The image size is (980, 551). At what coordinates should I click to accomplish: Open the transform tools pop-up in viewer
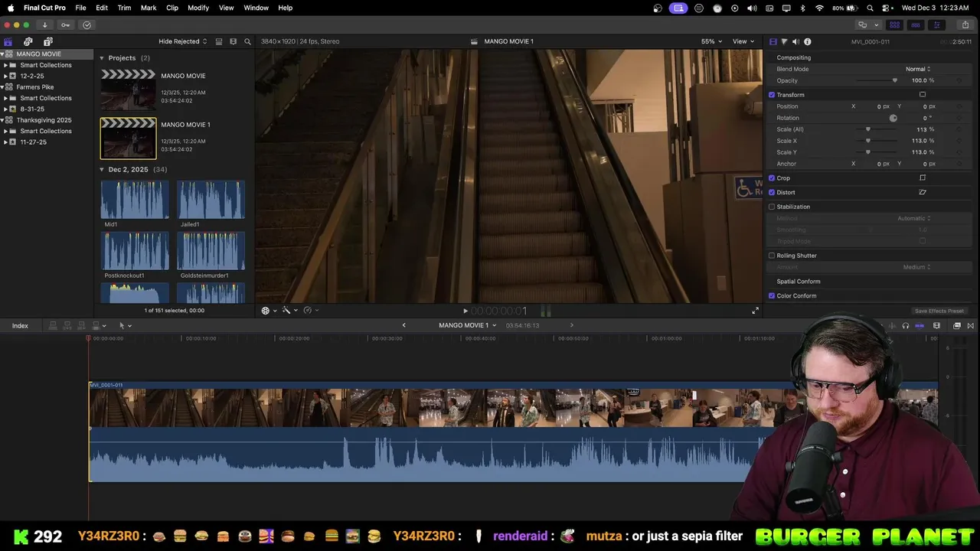click(268, 311)
